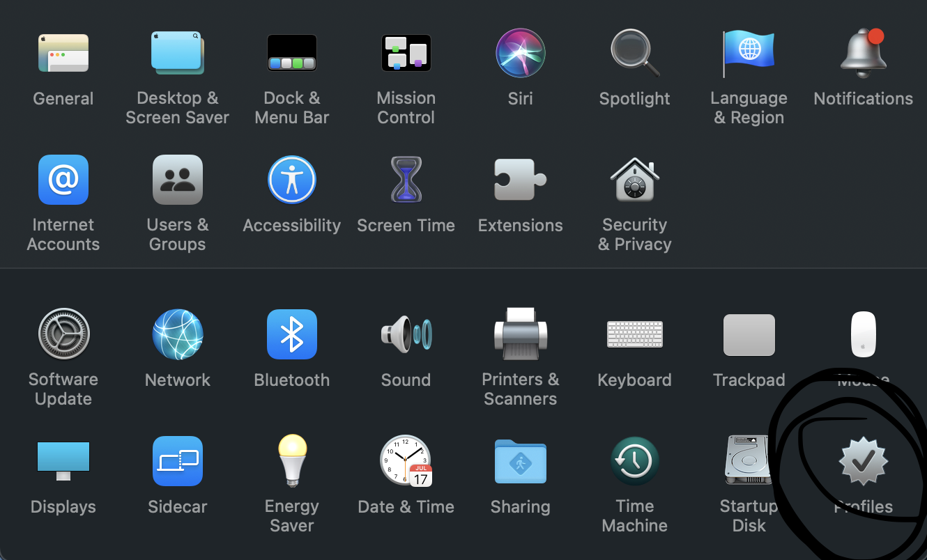Open Time Machine settings

click(x=635, y=461)
